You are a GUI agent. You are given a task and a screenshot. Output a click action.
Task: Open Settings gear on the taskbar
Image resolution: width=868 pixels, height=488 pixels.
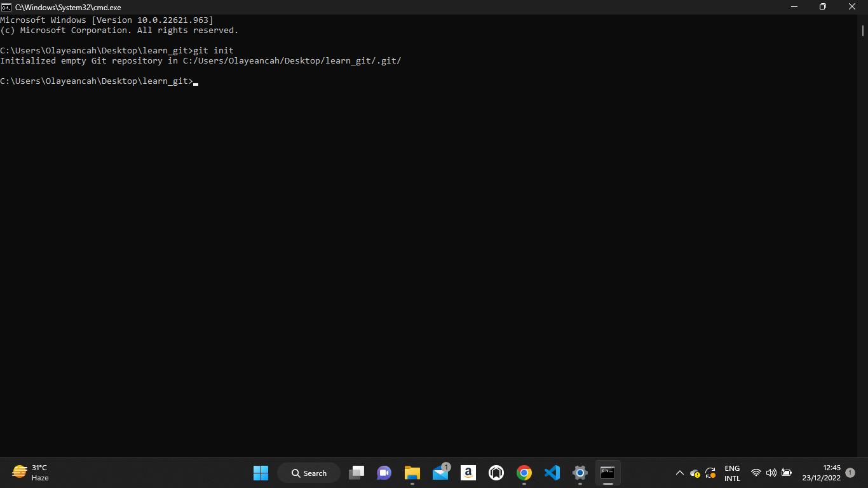click(580, 473)
